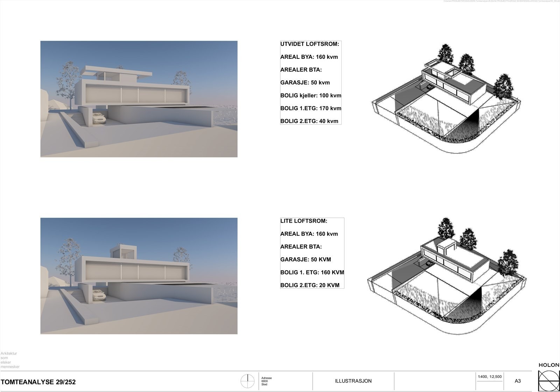This screenshot has height=392, width=560.
Task: Click the 'LITE LOFTSROM:' heading
Action: [304, 221]
